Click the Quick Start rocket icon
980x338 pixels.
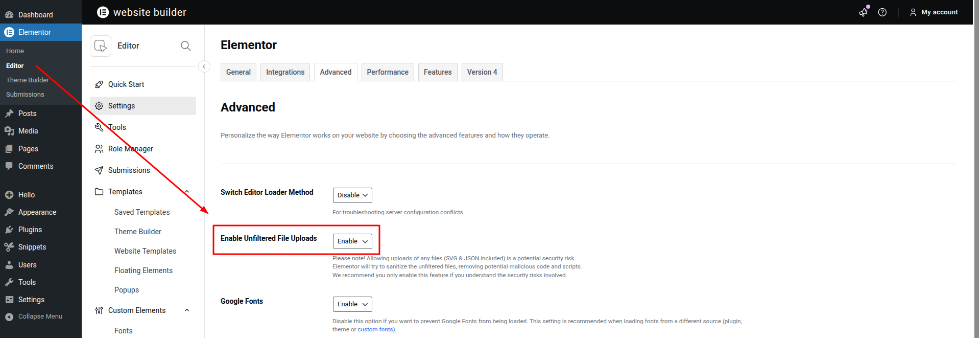[99, 84]
